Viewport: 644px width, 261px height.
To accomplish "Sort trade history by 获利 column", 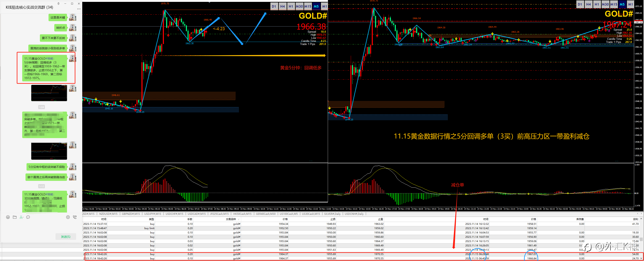I will pyautogui.click(x=612, y=219).
